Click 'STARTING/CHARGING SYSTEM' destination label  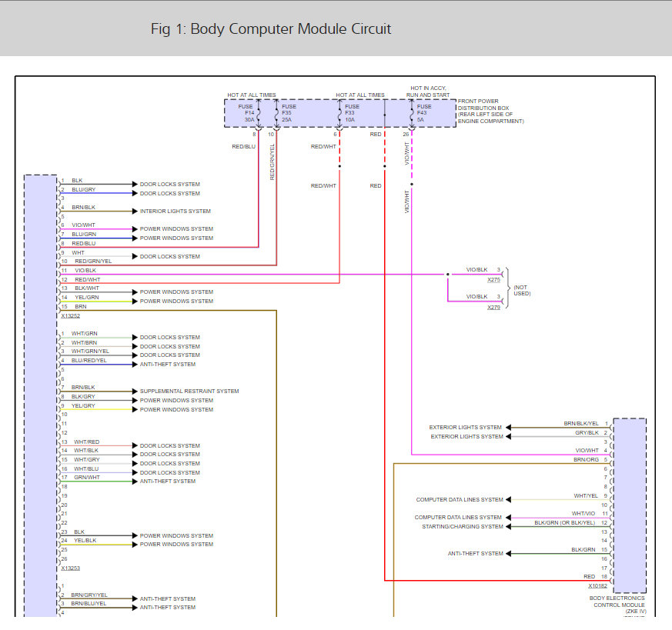(x=463, y=527)
